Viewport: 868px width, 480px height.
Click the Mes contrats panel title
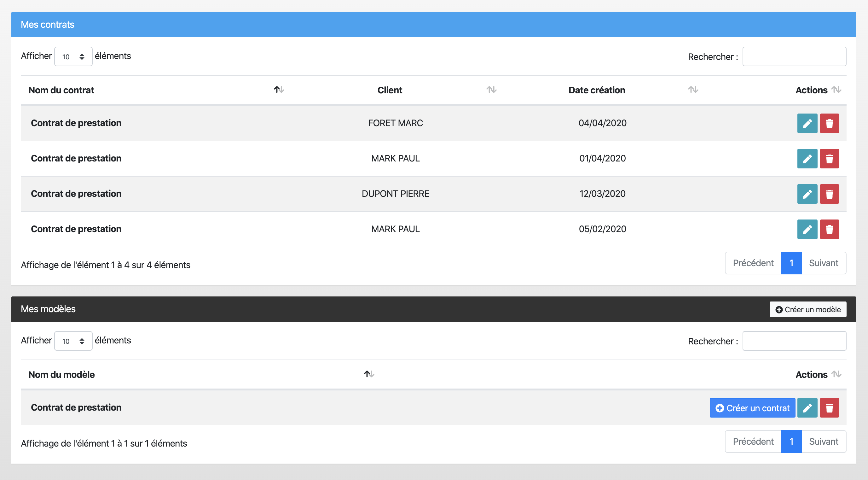(48, 25)
